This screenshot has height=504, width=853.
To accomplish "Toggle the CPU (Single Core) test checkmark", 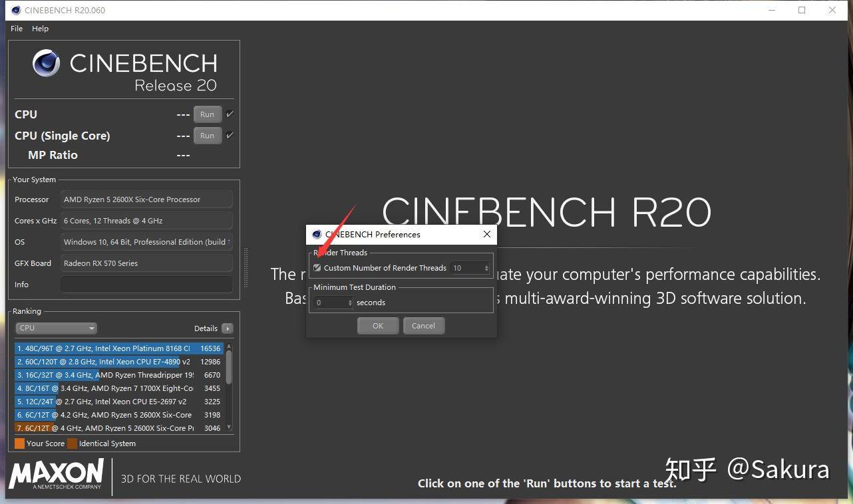I will click(230, 135).
